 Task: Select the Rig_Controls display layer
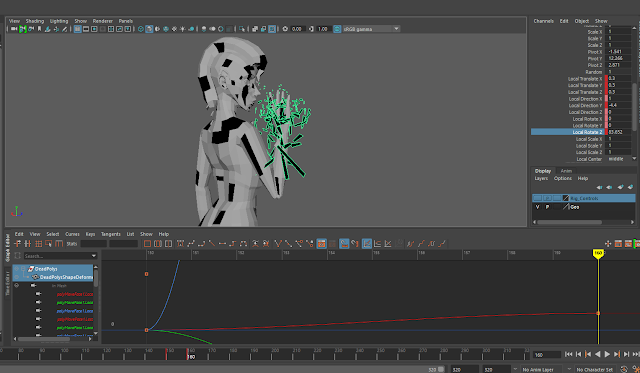click(584, 198)
